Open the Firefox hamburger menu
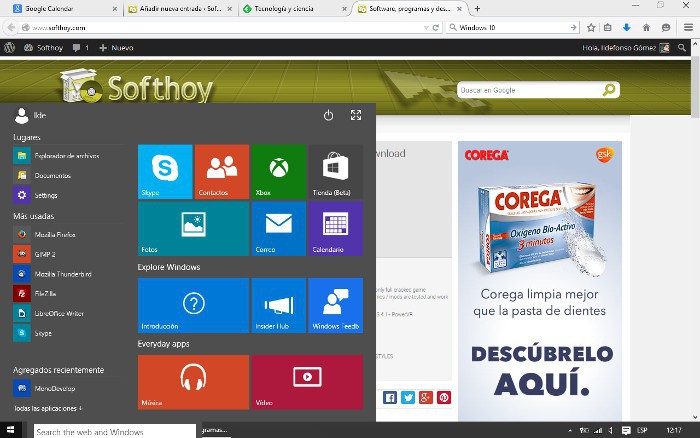The height and width of the screenshot is (438, 700). point(688,28)
